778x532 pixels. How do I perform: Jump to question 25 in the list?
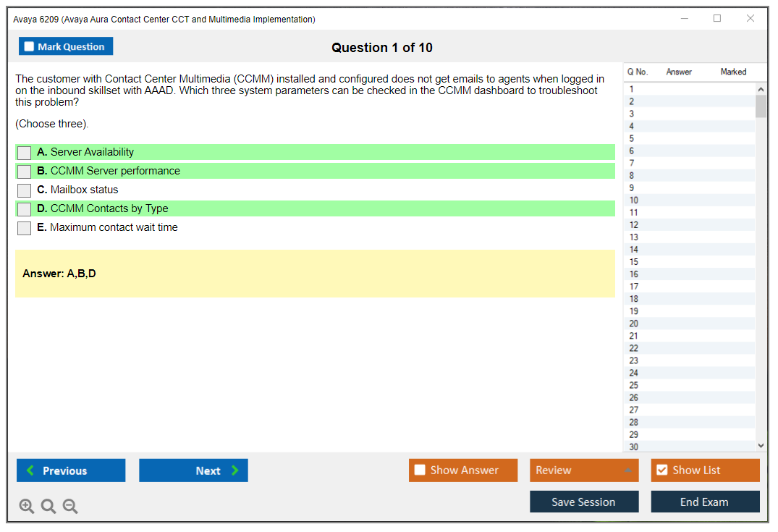tap(634, 385)
